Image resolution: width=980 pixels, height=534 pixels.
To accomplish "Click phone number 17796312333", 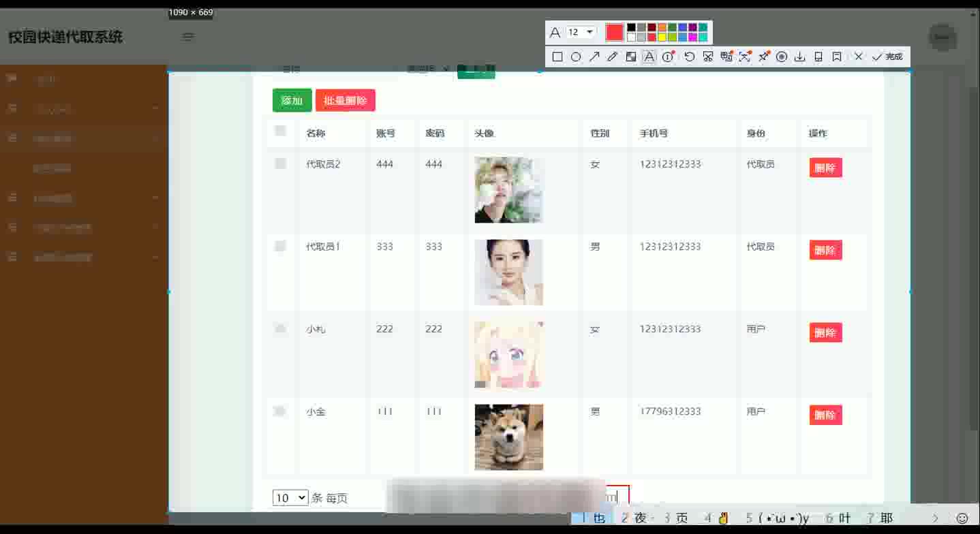I will coord(670,411).
